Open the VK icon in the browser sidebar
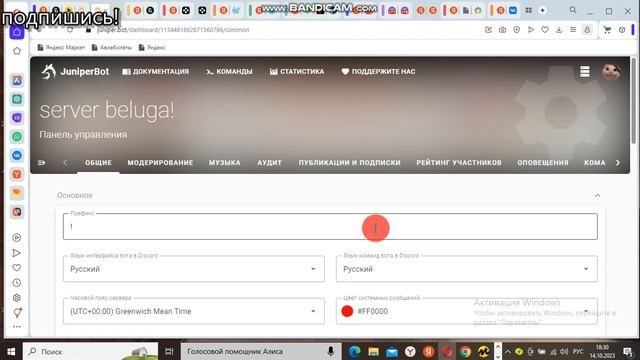The image size is (640, 360). [x=17, y=156]
